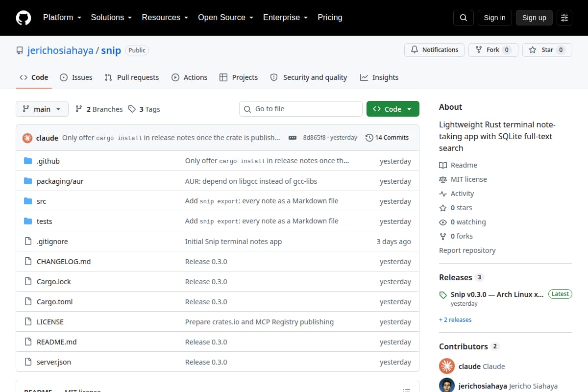Open the Pull requests tab
This screenshot has height=392, width=588.
132,77
